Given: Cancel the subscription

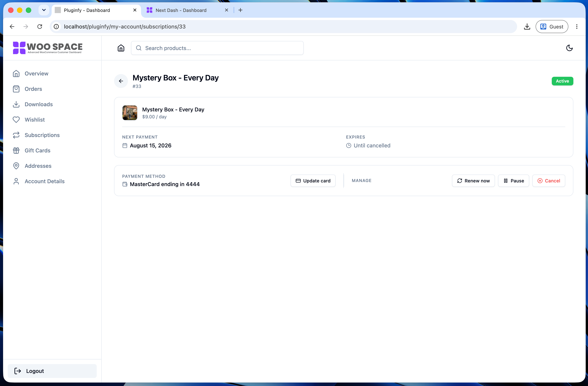Looking at the screenshot, I should tap(549, 181).
